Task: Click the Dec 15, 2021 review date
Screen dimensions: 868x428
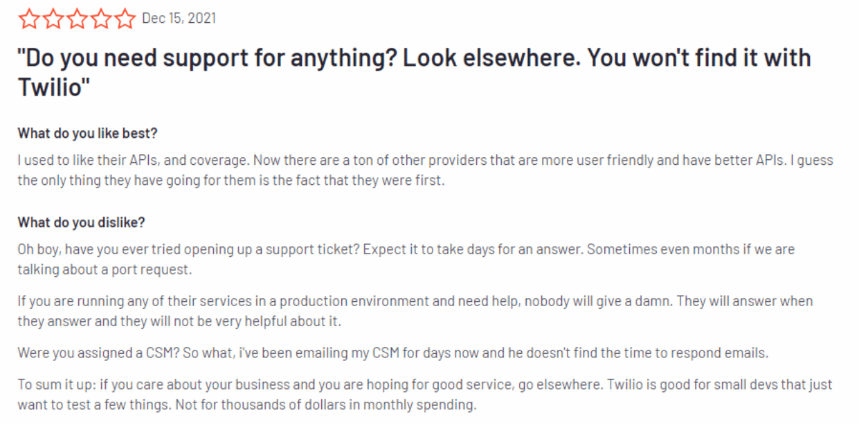Action: (x=179, y=19)
